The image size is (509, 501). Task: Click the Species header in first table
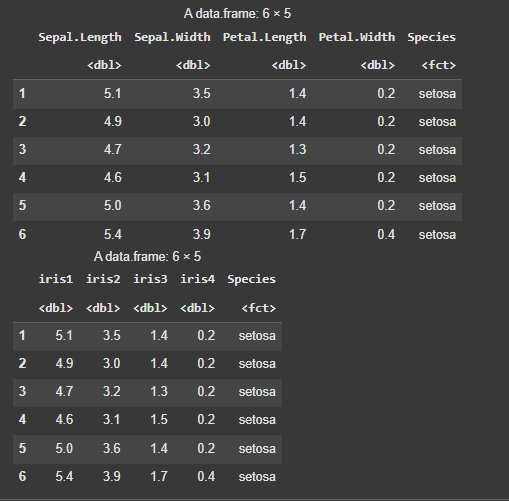click(x=431, y=37)
